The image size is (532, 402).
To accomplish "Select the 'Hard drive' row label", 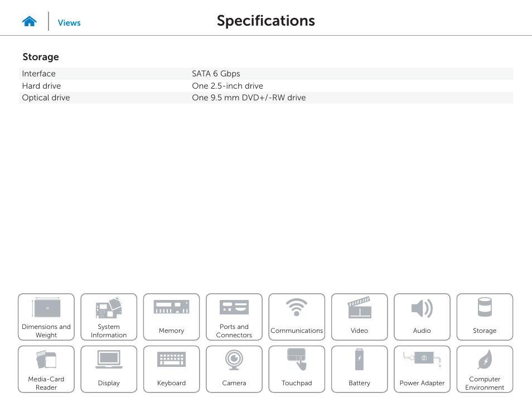I will coord(41,86).
